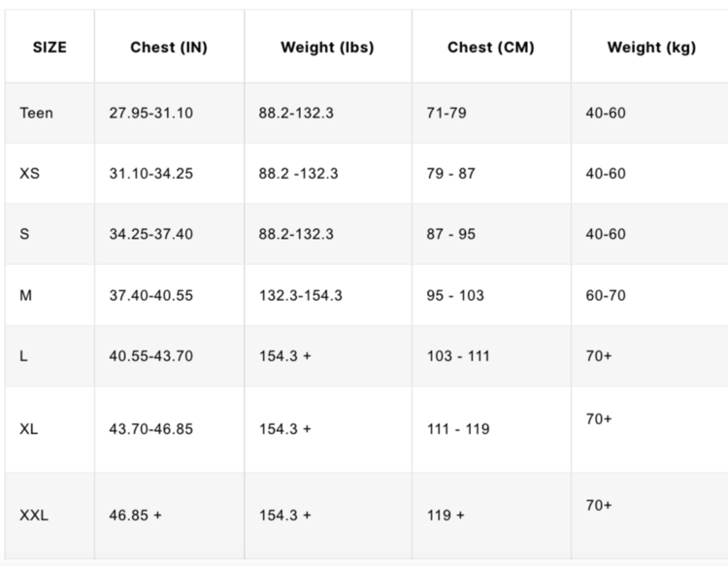This screenshot has width=728, height=566.
Task: Click the Teen size row label
Action: tap(36, 113)
